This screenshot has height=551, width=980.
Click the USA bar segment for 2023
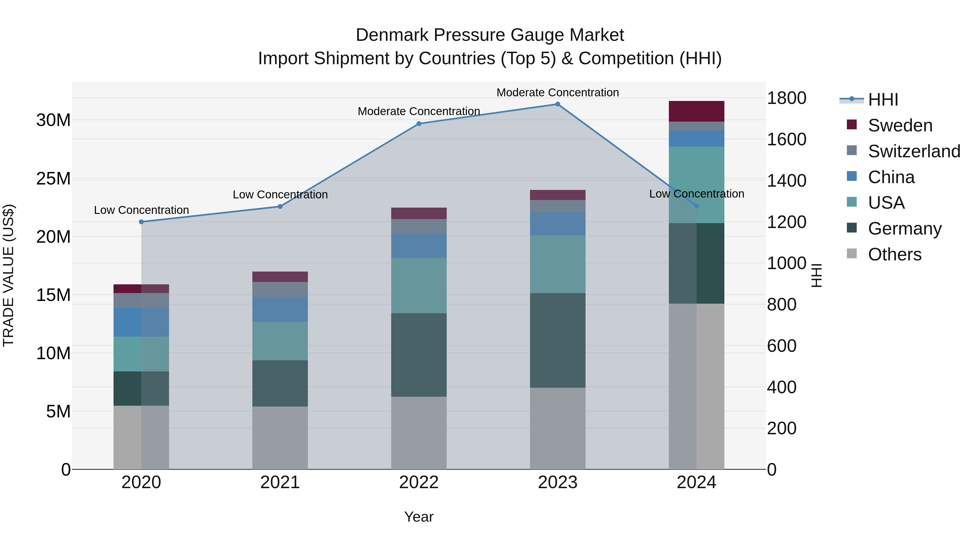click(x=558, y=264)
